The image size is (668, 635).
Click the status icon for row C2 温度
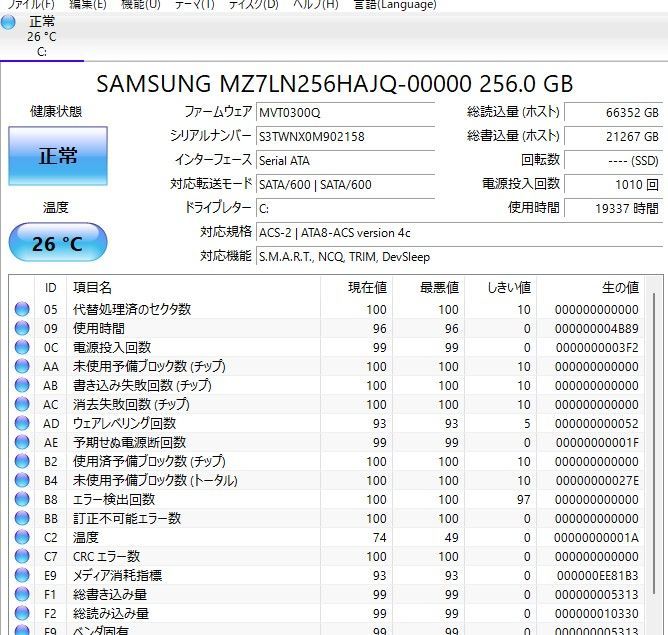[x=22, y=537]
